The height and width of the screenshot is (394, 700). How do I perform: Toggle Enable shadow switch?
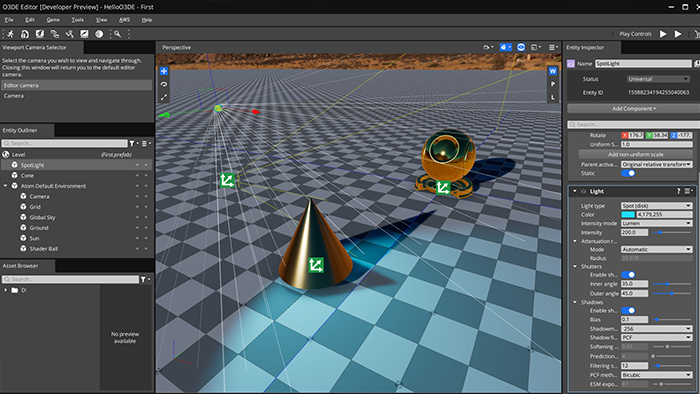click(x=628, y=310)
